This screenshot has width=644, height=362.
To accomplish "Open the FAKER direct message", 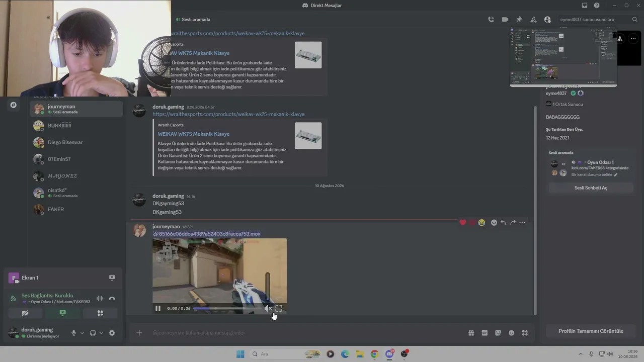I will [x=76, y=209].
